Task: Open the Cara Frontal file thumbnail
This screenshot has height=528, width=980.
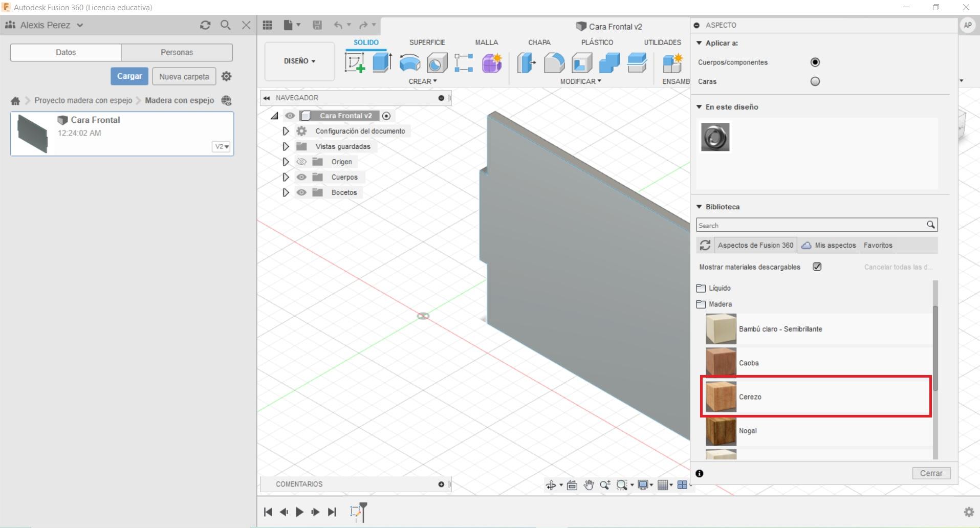Action: click(33, 134)
